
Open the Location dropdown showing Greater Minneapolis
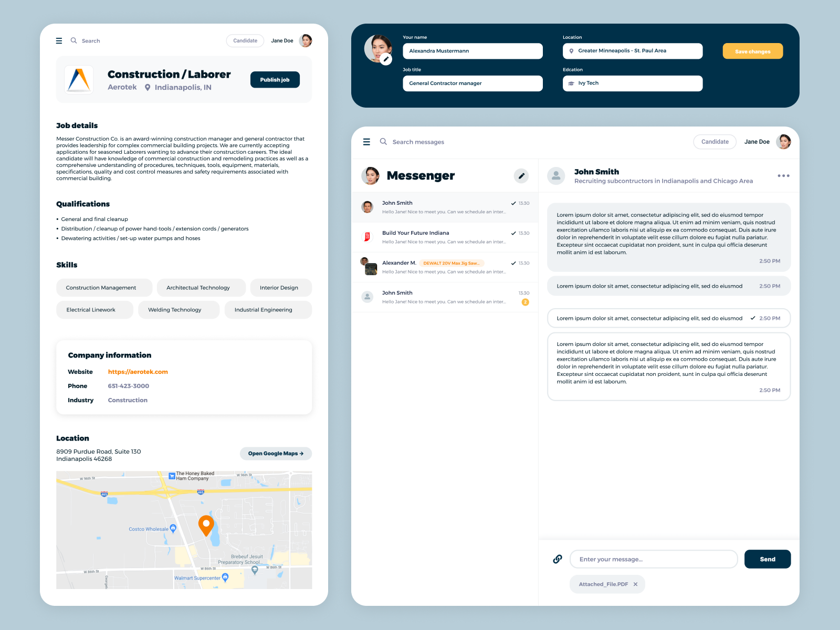pos(632,51)
